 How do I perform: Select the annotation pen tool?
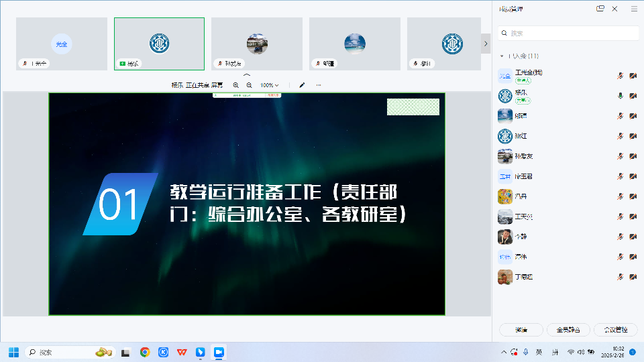302,85
